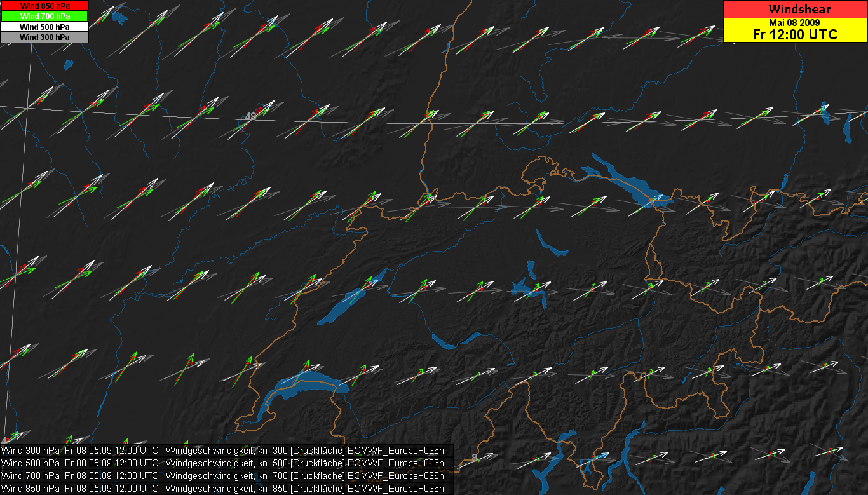Click on Lake Geneva on the map
The width and height of the screenshot is (868, 495).
pyautogui.click(x=299, y=386)
